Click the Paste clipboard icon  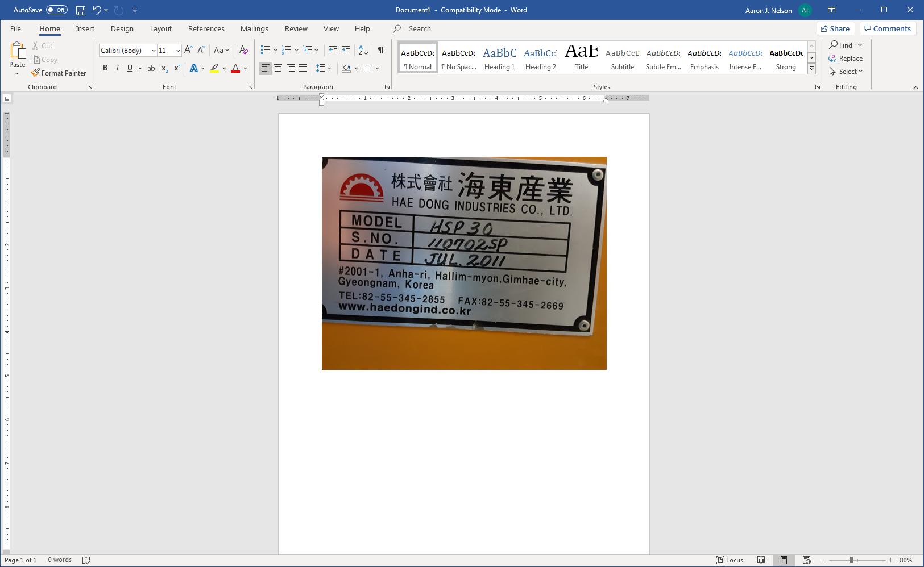[x=17, y=51]
